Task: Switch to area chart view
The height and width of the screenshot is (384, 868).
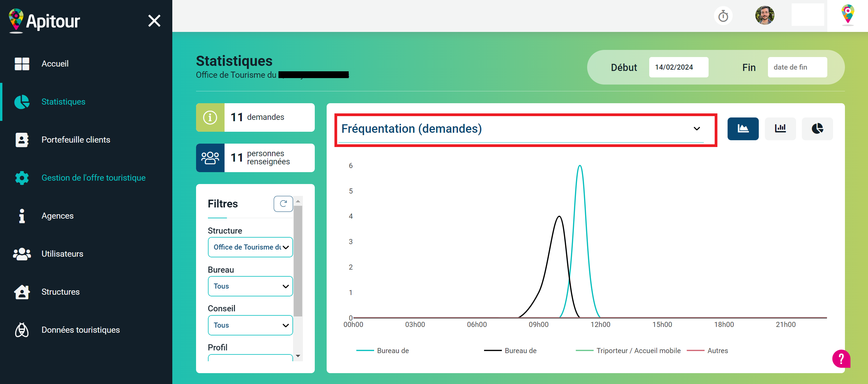Action: (x=743, y=129)
